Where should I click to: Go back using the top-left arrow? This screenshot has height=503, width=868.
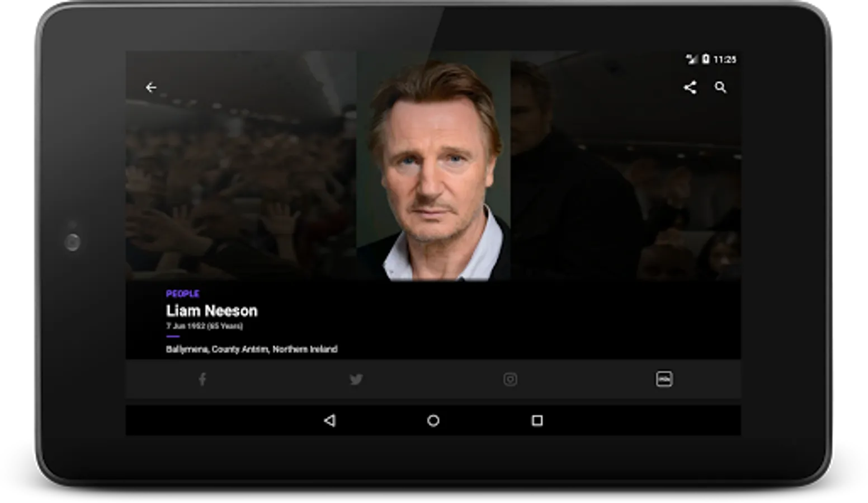151,87
